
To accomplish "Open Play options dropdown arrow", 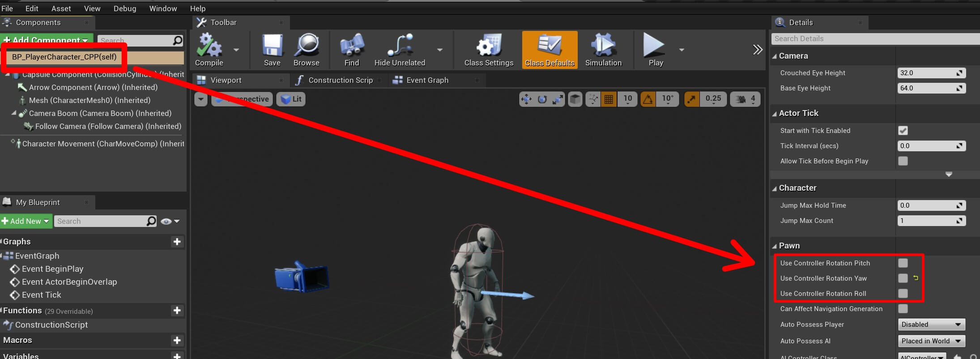I will 682,50.
